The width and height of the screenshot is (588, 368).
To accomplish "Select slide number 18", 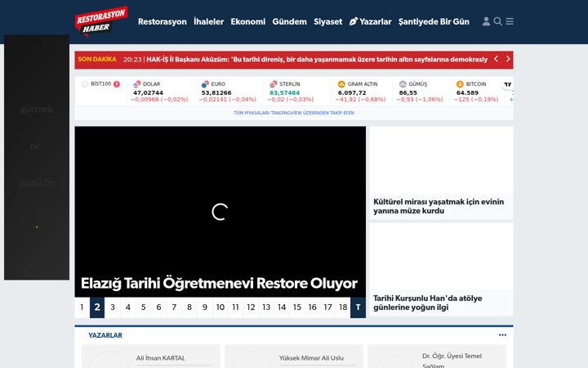I will (x=343, y=307).
